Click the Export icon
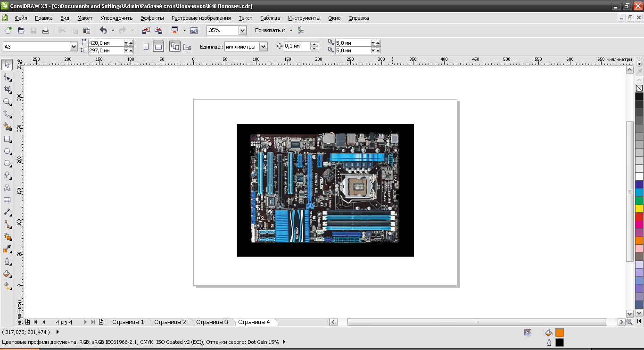Viewport: 644px width, 350px height. coord(158,30)
